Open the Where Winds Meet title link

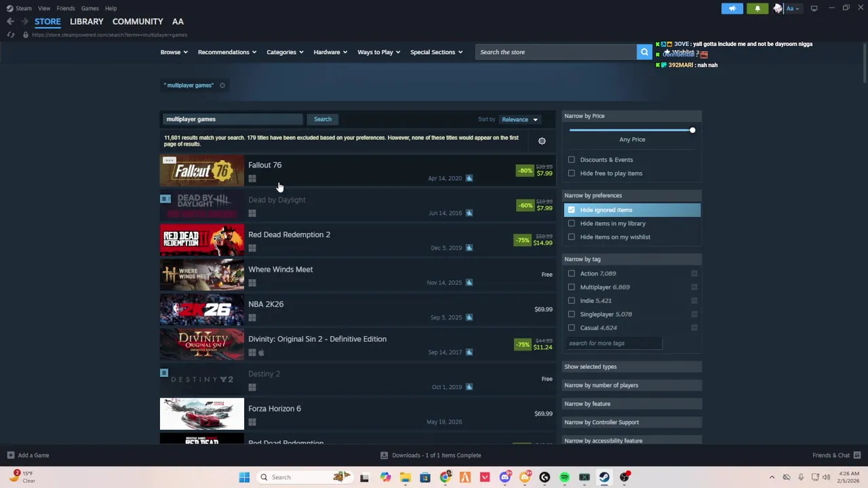pos(280,269)
